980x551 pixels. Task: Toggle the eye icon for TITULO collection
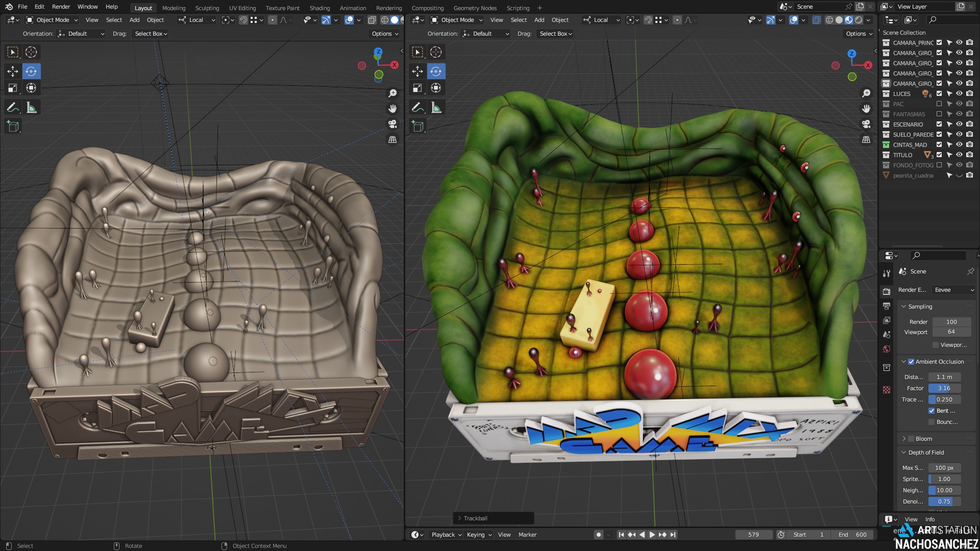point(959,155)
